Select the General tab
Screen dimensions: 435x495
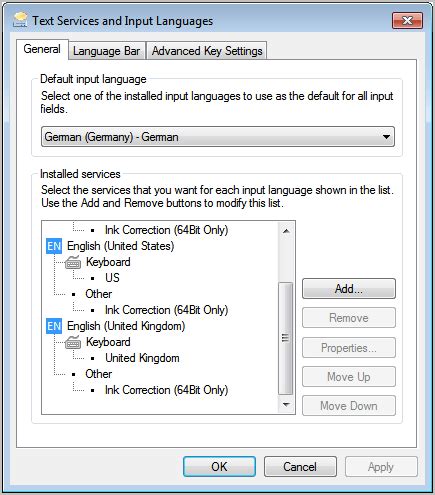42,49
